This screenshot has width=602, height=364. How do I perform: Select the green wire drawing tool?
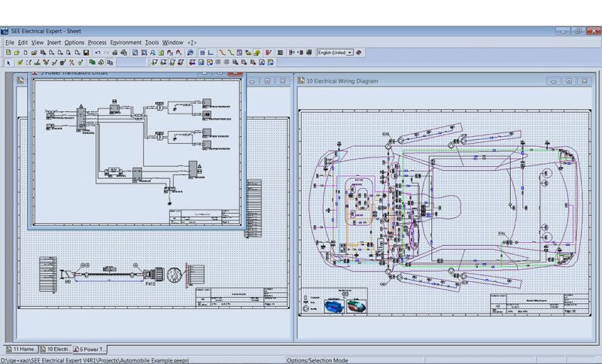tap(231, 53)
